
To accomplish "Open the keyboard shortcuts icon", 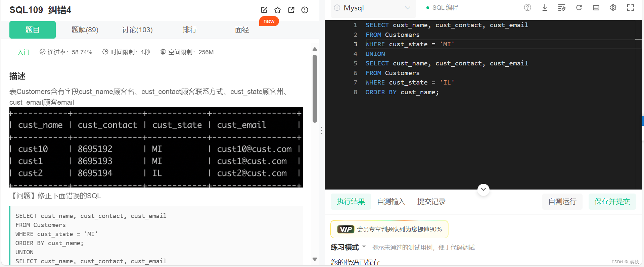I will [x=596, y=7].
